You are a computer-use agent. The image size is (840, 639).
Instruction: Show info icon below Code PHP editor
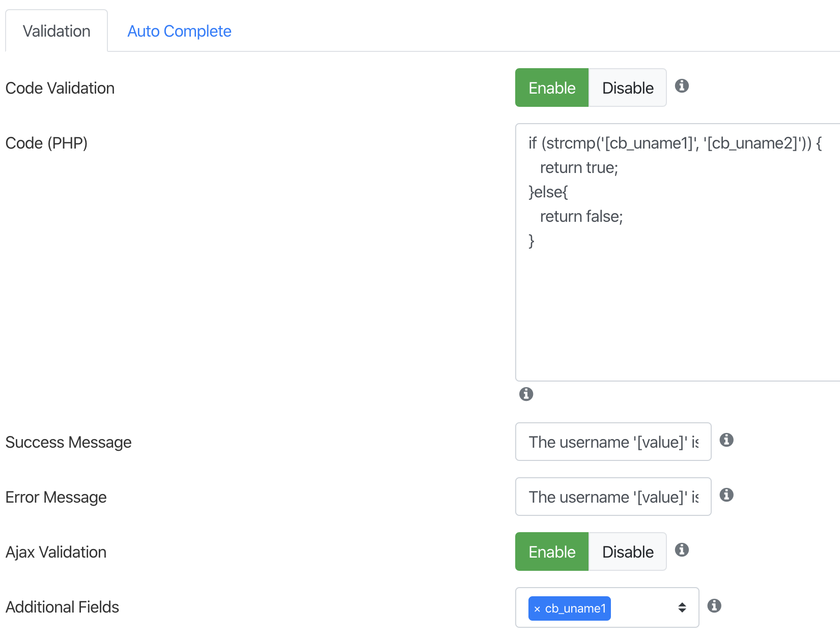[526, 394]
